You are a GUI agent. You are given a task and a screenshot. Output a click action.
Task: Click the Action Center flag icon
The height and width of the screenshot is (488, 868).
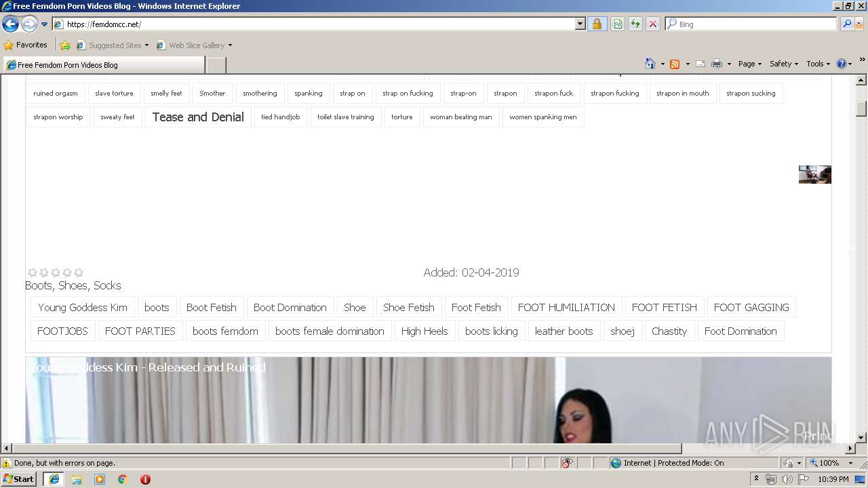tap(802, 479)
